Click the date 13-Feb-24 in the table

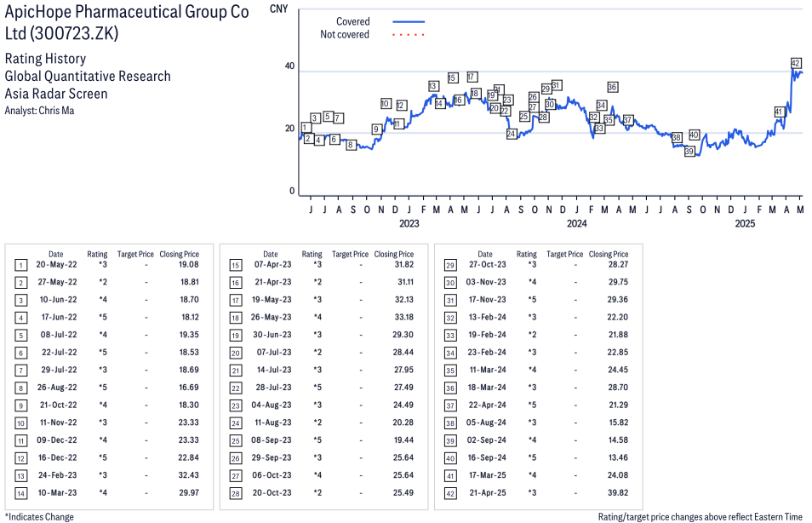click(488, 317)
